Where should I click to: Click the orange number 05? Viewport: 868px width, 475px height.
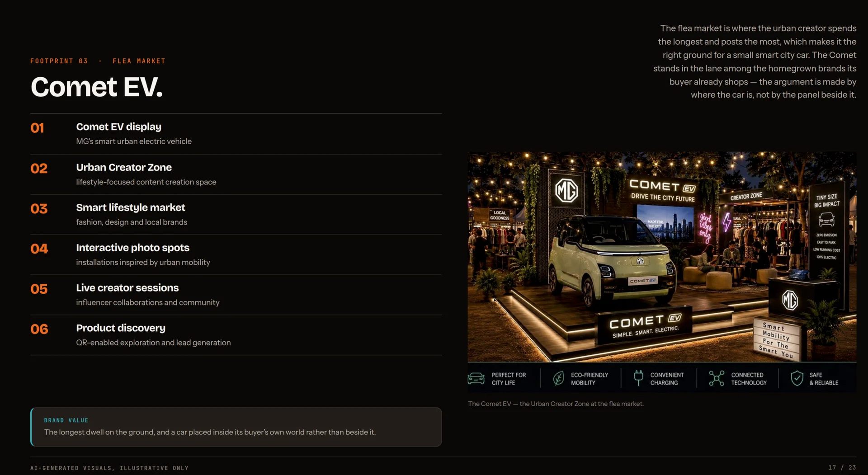click(x=39, y=289)
